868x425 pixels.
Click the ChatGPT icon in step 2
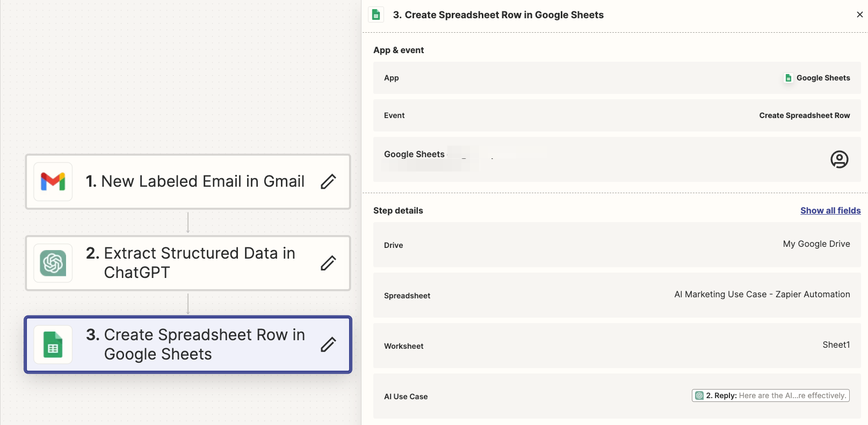[x=53, y=263]
